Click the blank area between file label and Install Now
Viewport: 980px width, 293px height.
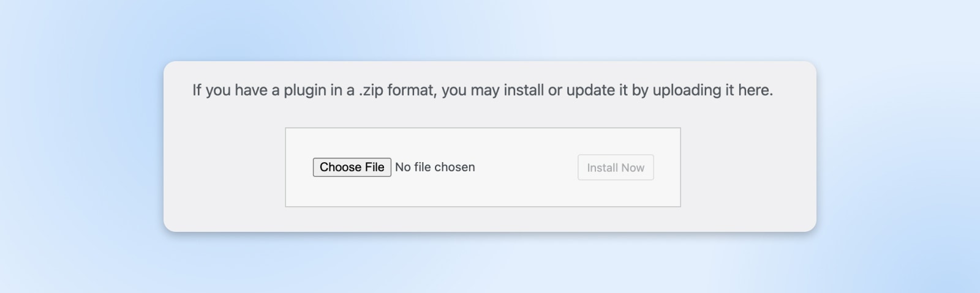point(527,167)
